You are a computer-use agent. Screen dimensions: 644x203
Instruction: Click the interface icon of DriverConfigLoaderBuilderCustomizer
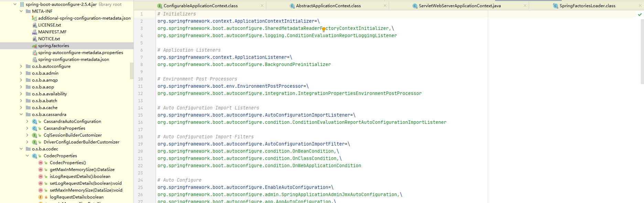(x=34, y=142)
